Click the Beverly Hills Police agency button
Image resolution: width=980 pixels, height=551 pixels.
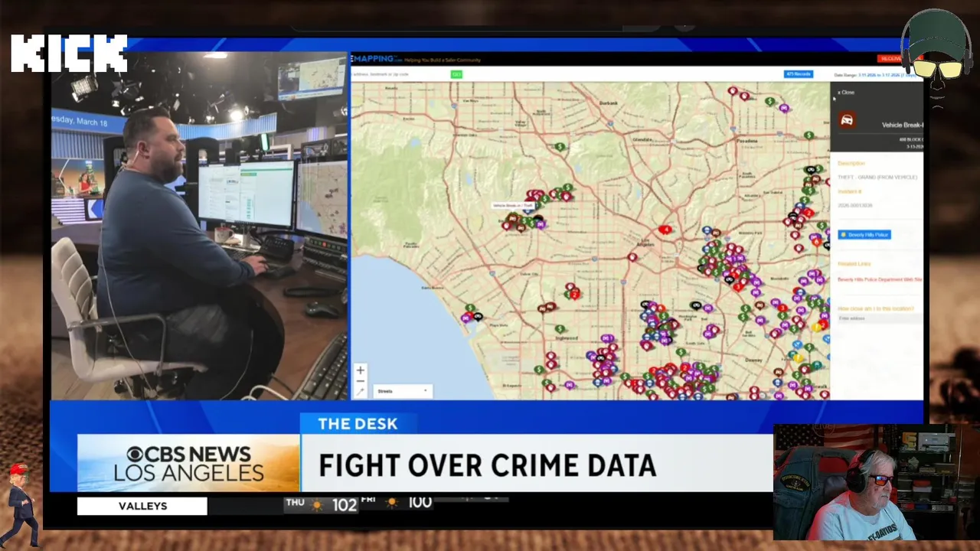(864, 235)
